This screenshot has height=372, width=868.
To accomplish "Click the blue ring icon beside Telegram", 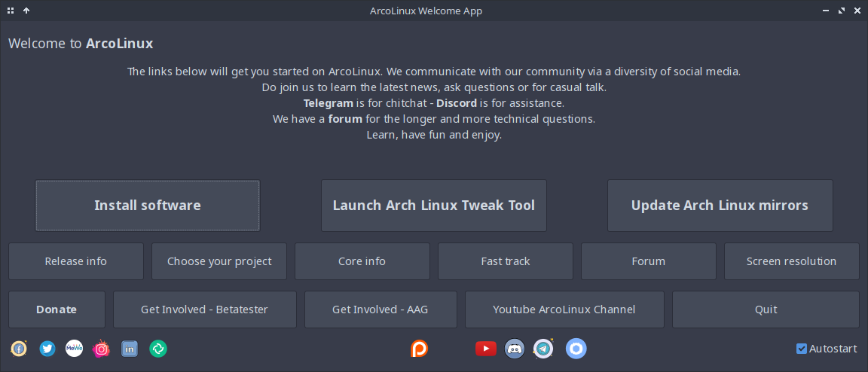I will point(576,349).
